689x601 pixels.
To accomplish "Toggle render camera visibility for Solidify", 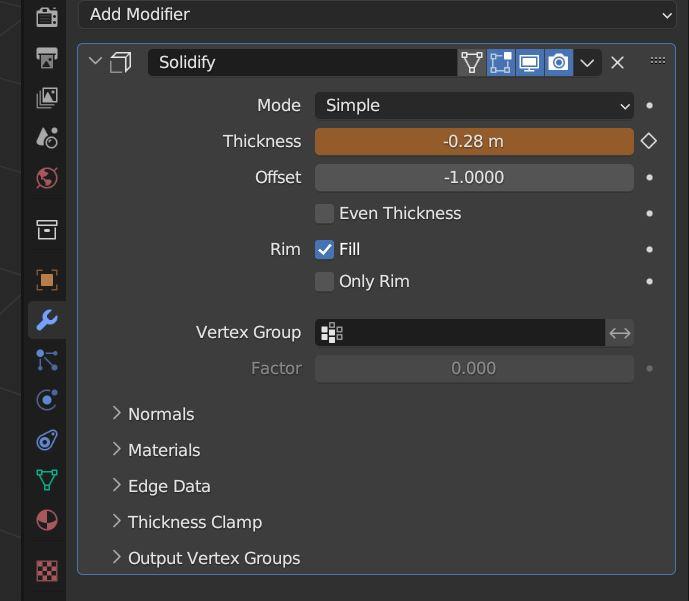I will coord(558,62).
